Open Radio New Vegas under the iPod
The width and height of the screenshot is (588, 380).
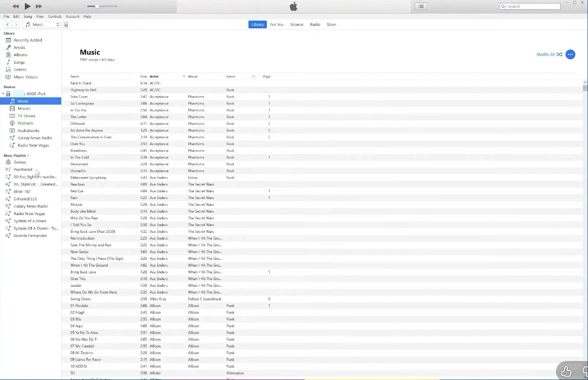pos(33,146)
